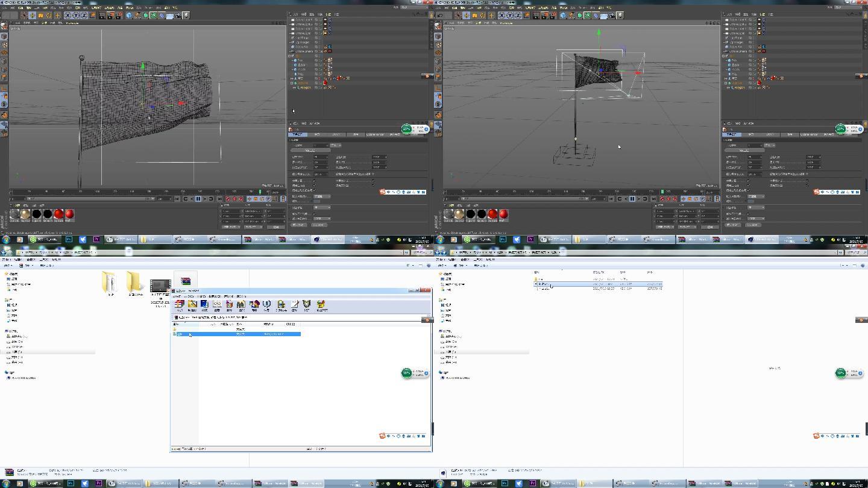This screenshot has height=488, width=868.
Task: Click the Delete icon in WinRAR toolbar
Action: click(x=229, y=305)
